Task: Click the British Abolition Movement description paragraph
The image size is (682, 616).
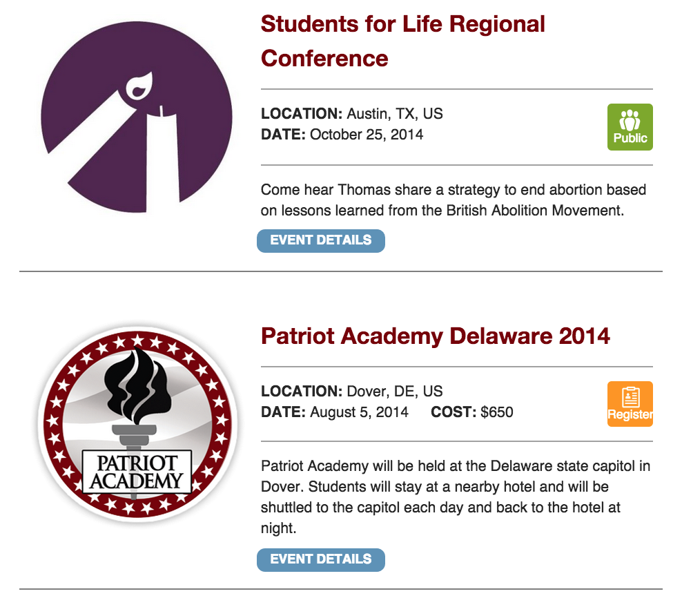Action: (454, 200)
